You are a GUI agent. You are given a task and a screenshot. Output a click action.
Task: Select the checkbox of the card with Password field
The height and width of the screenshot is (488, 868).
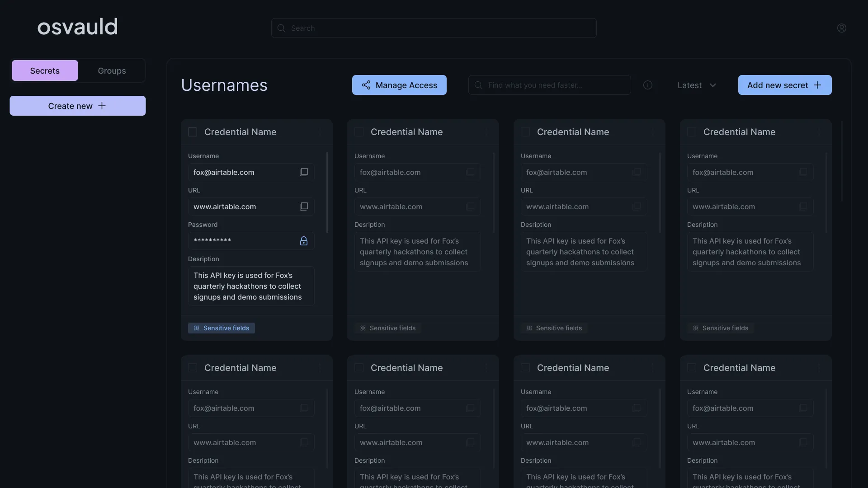pyautogui.click(x=193, y=132)
